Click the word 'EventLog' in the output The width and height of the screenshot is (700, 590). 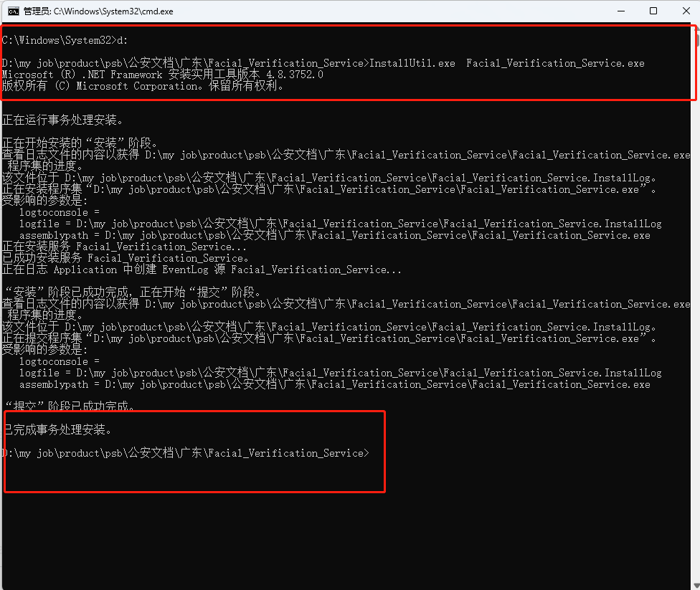[185, 270]
